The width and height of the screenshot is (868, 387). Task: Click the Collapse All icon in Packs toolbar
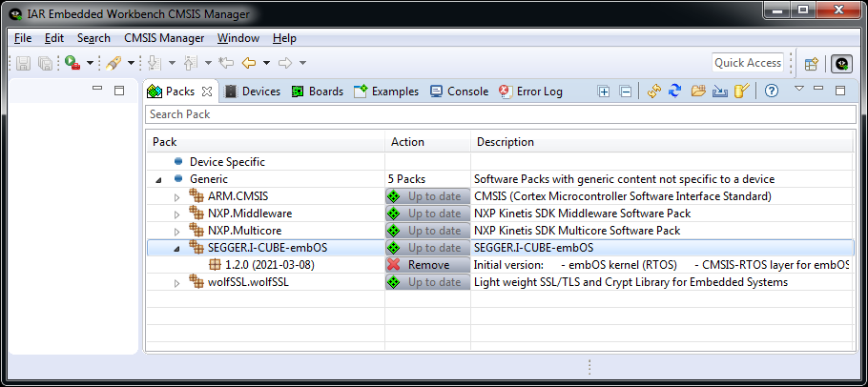click(626, 92)
